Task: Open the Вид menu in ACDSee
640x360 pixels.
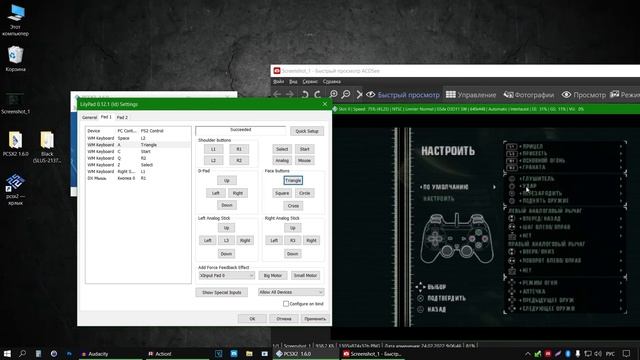Action: tap(293, 82)
